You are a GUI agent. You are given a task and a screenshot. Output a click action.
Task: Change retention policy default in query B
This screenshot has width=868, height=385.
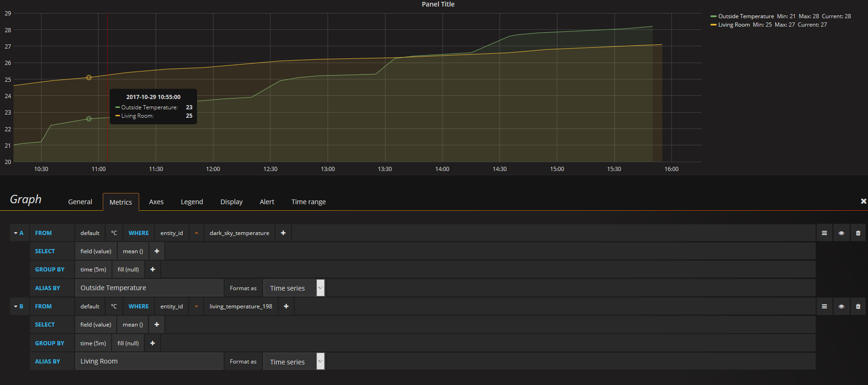(x=90, y=307)
